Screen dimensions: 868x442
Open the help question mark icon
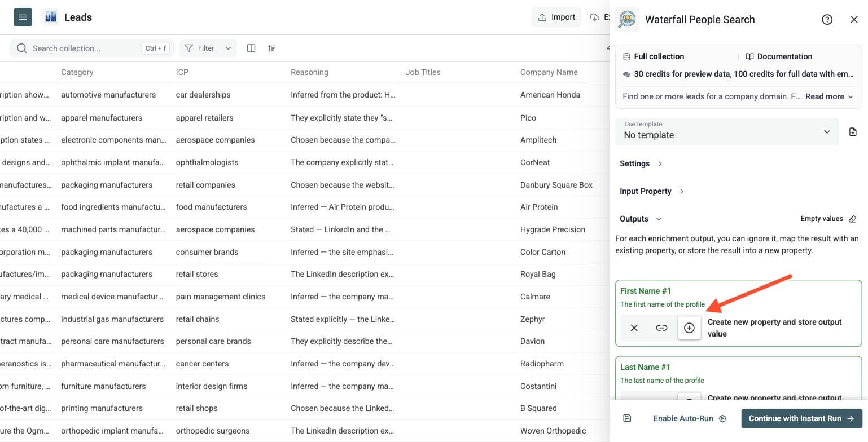coord(827,19)
